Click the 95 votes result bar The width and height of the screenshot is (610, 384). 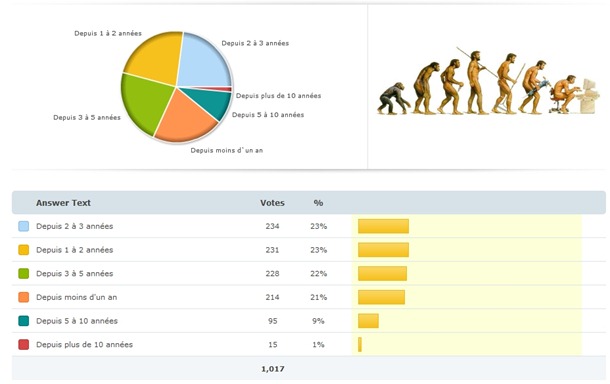(368, 321)
